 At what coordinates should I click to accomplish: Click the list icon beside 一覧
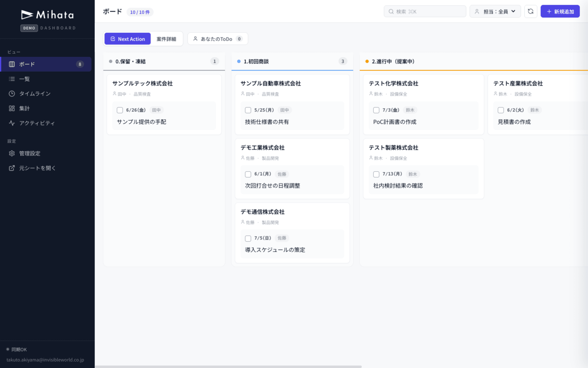12,79
